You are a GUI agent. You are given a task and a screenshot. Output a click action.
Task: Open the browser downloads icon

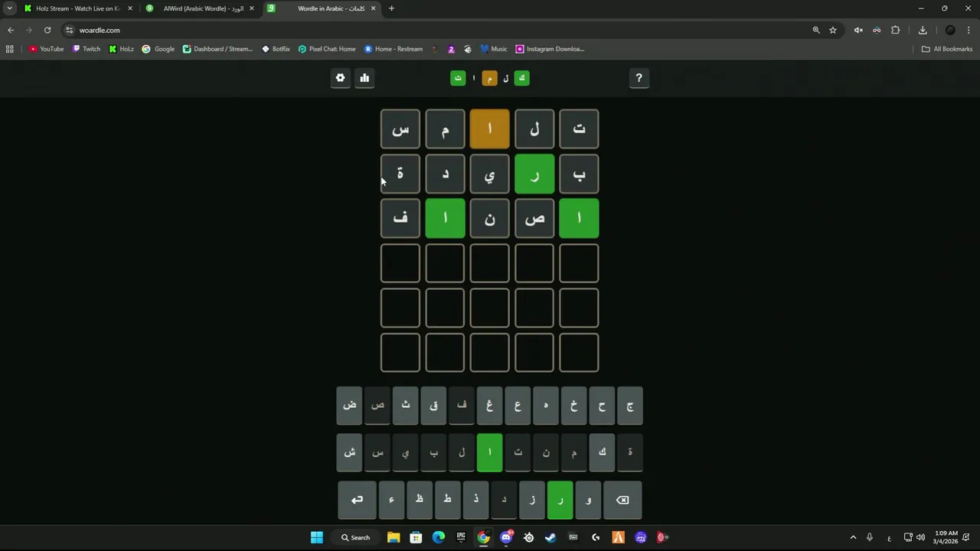click(923, 30)
